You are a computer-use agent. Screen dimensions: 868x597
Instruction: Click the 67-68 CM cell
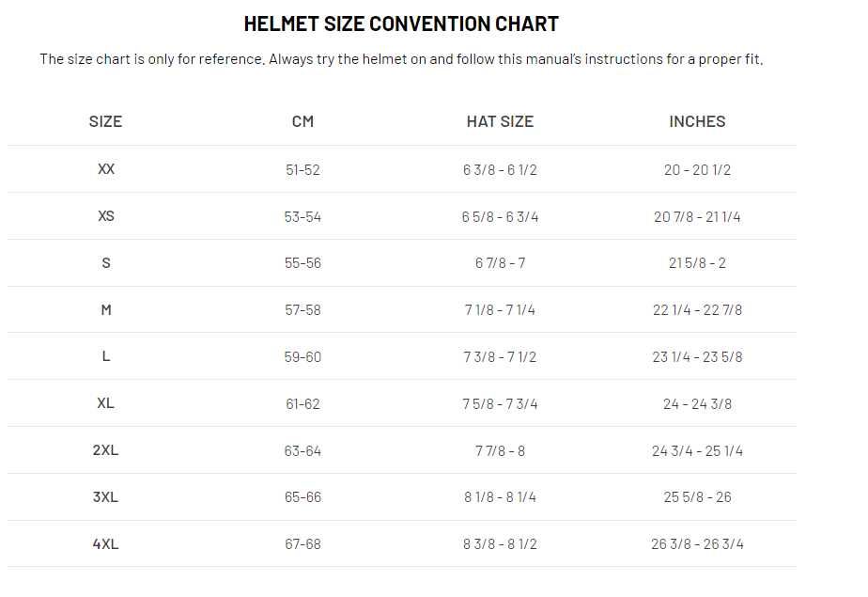click(302, 544)
